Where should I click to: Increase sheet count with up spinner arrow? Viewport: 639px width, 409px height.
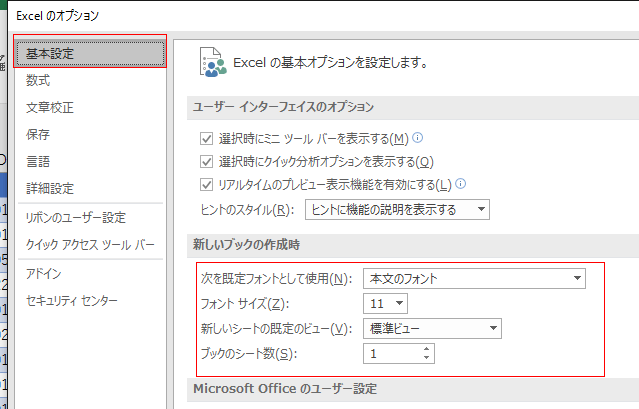tap(426, 349)
